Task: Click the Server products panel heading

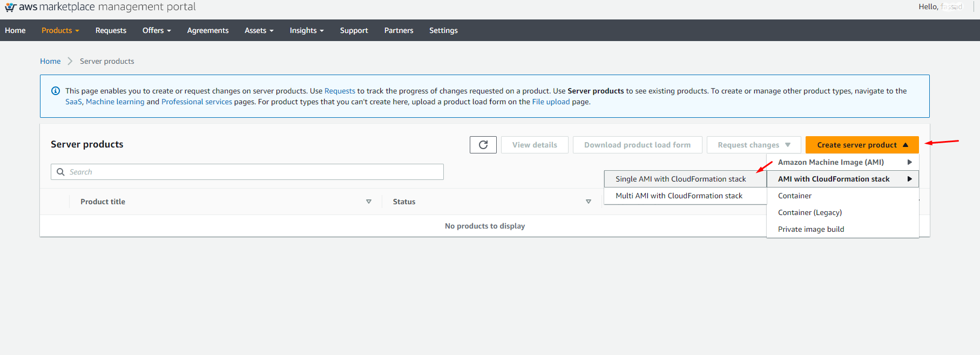Action: pyautogui.click(x=87, y=144)
